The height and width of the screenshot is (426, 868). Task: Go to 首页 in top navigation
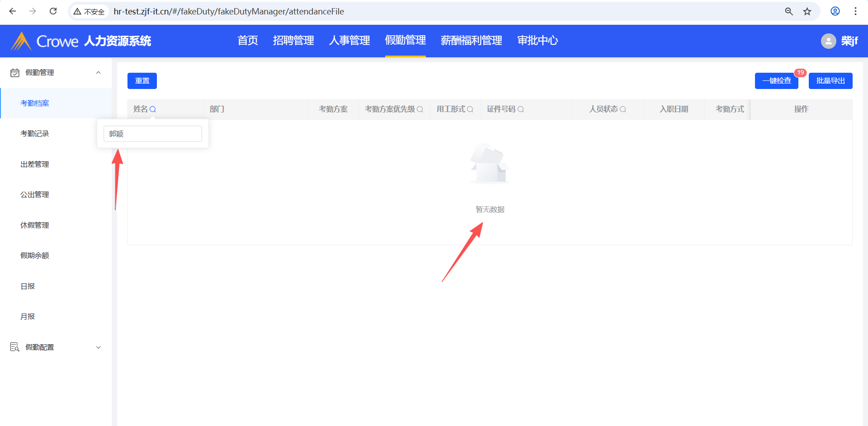pyautogui.click(x=248, y=41)
